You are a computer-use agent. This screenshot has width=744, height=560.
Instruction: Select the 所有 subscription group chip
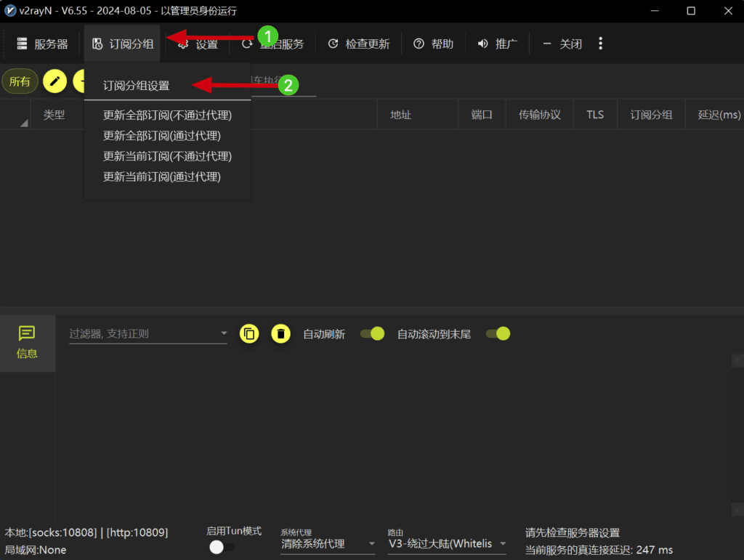point(20,81)
